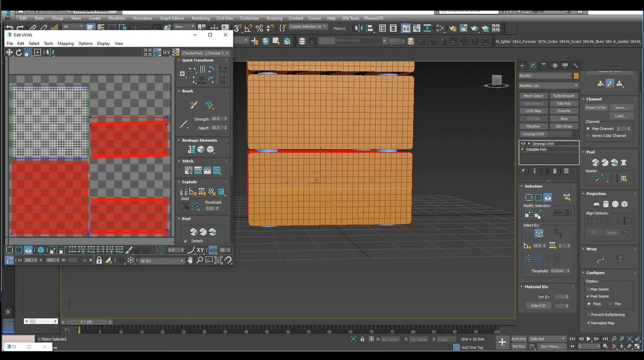Click the Mirror horizontal tool in Edit UVWs
Image resolution: width=644 pixels, height=360 pixels.
[50, 52]
